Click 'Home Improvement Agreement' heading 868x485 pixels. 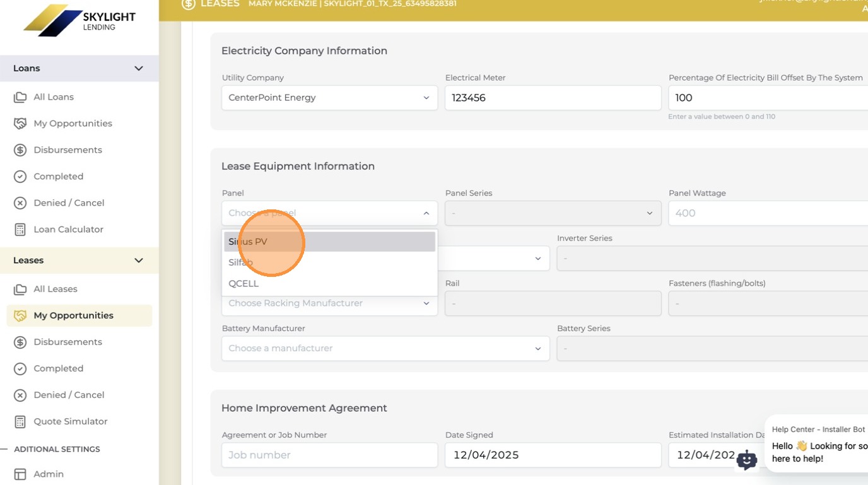coord(304,408)
